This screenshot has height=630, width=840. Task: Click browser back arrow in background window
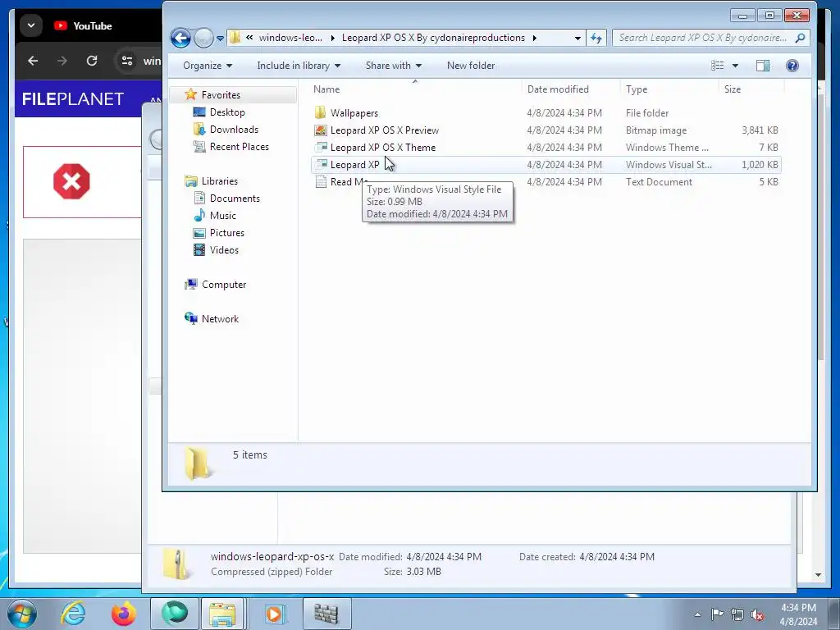point(33,61)
